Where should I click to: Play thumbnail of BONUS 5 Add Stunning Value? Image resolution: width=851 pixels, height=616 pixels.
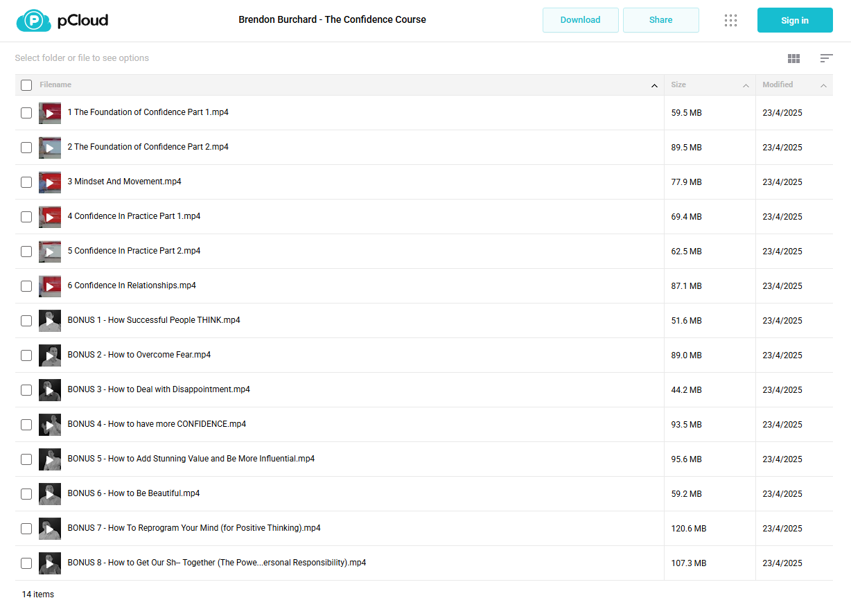[50, 459]
